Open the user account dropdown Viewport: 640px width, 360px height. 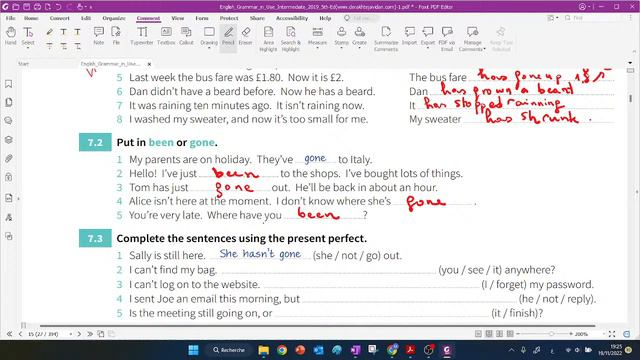[x=589, y=7]
